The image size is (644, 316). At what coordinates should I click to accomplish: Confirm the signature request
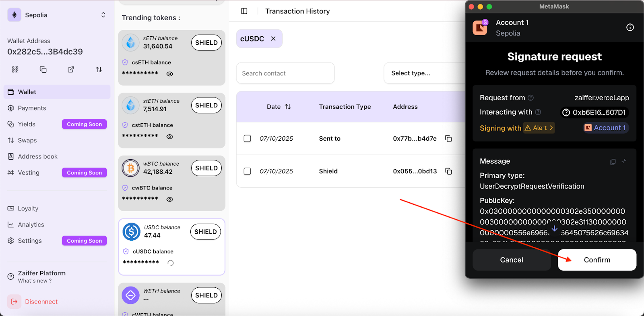coord(597,260)
